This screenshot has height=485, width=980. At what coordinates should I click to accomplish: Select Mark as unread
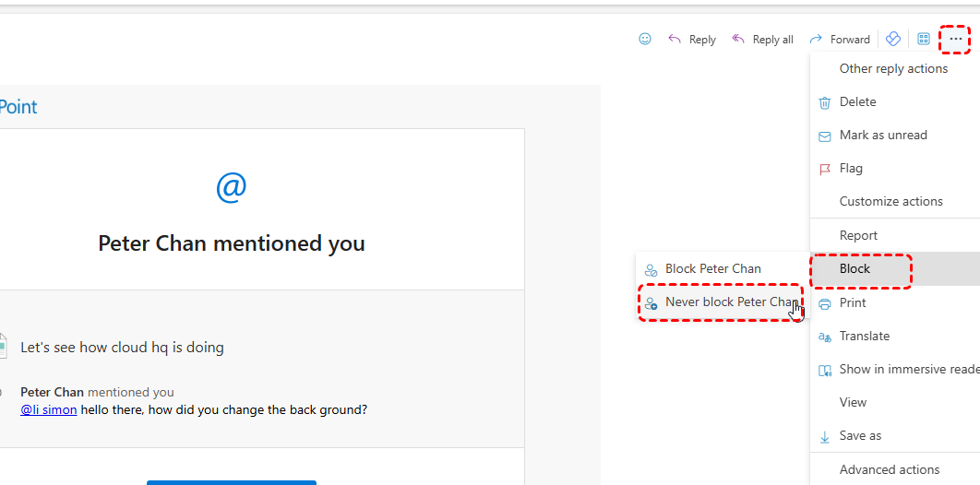click(883, 135)
